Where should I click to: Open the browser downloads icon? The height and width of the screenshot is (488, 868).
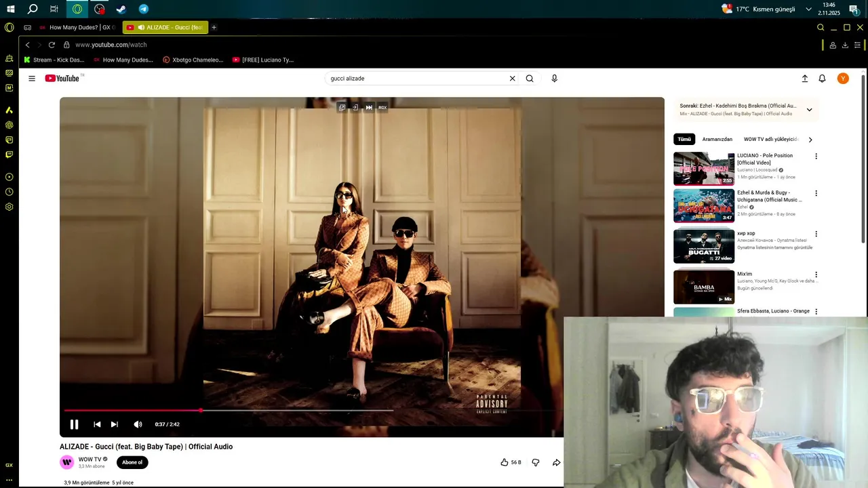click(x=845, y=45)
